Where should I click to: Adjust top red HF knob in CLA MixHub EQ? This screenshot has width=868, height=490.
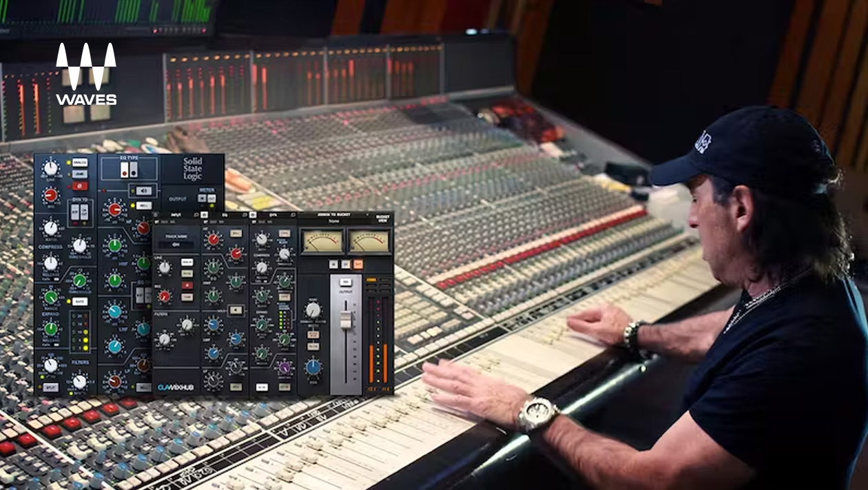(214, 239)
